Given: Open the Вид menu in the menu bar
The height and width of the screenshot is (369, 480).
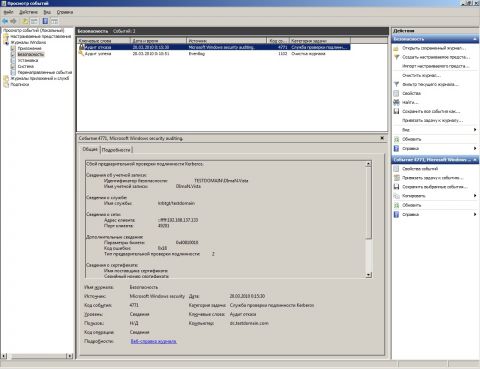Looking at the screenshot, I should click(47, 12).
